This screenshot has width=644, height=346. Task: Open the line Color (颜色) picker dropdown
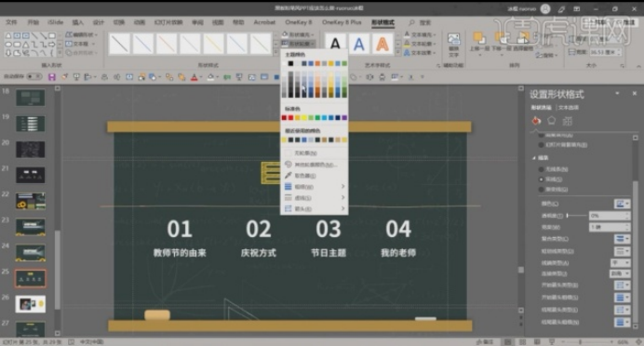tap(622, 204)
